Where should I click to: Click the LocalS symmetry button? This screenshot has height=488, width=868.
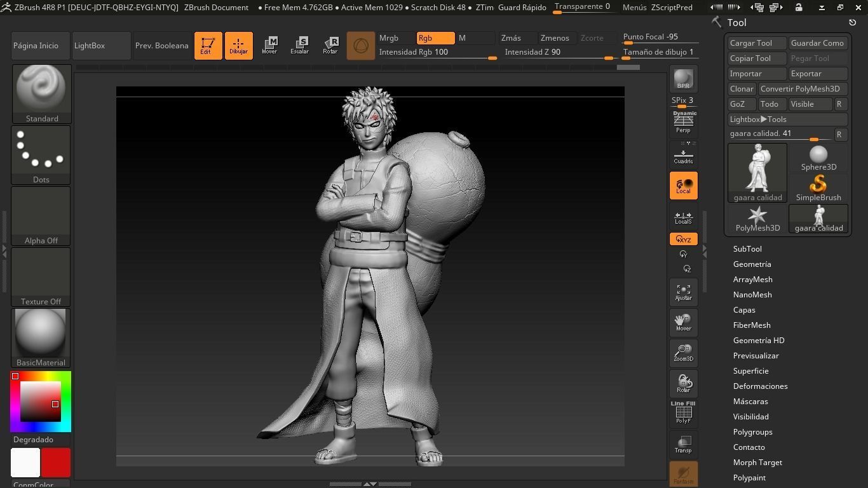coord(684,216)
